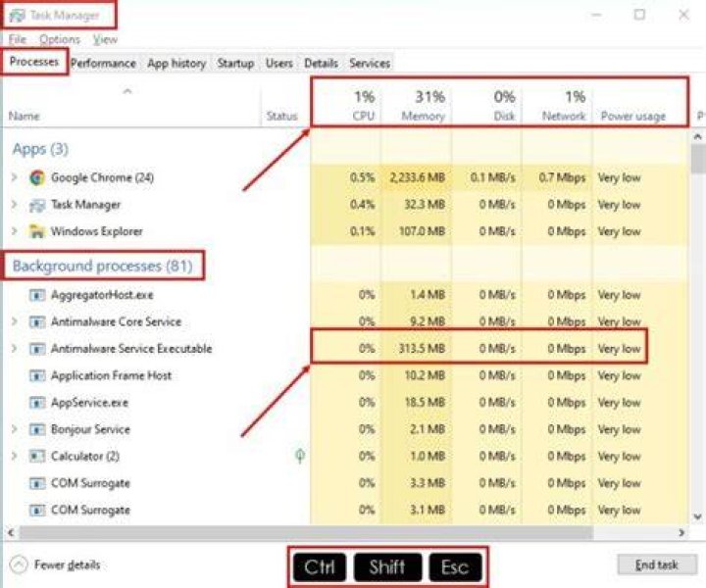This screenshot has height=588, width=706.
Task: Switch to the Services tab
Action: click(370, 64)
